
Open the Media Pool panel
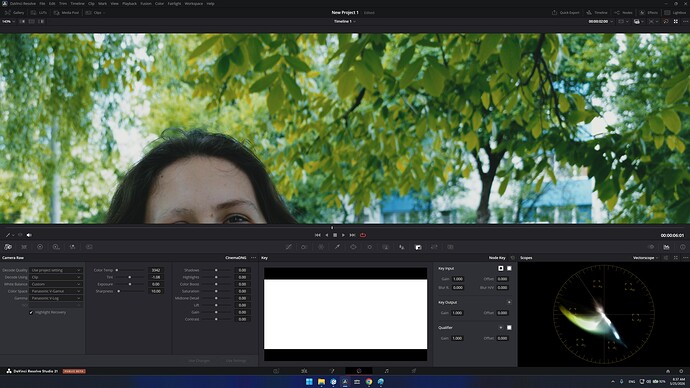(x=66, y=13)
